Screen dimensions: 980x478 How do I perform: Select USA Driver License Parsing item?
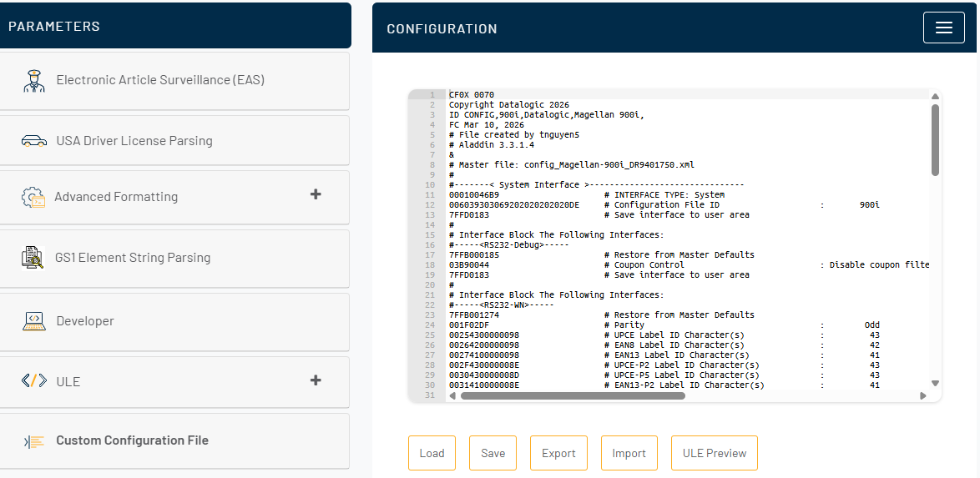click(134, 141)
